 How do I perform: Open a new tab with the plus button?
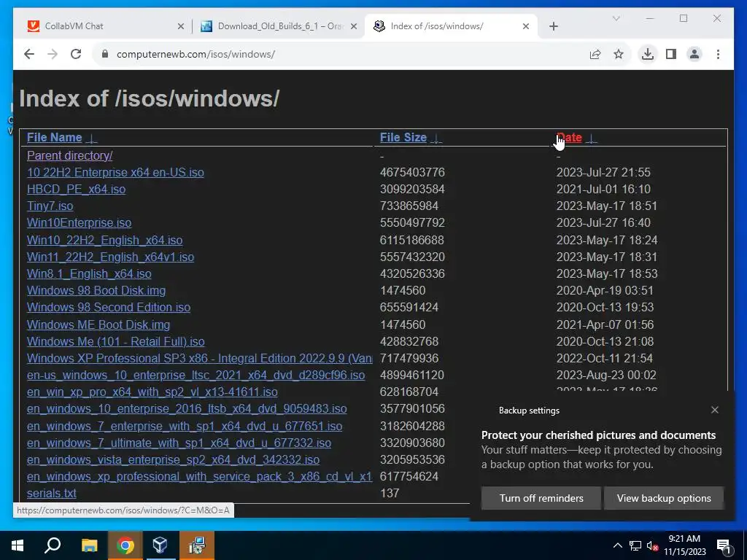pos(554,26)
